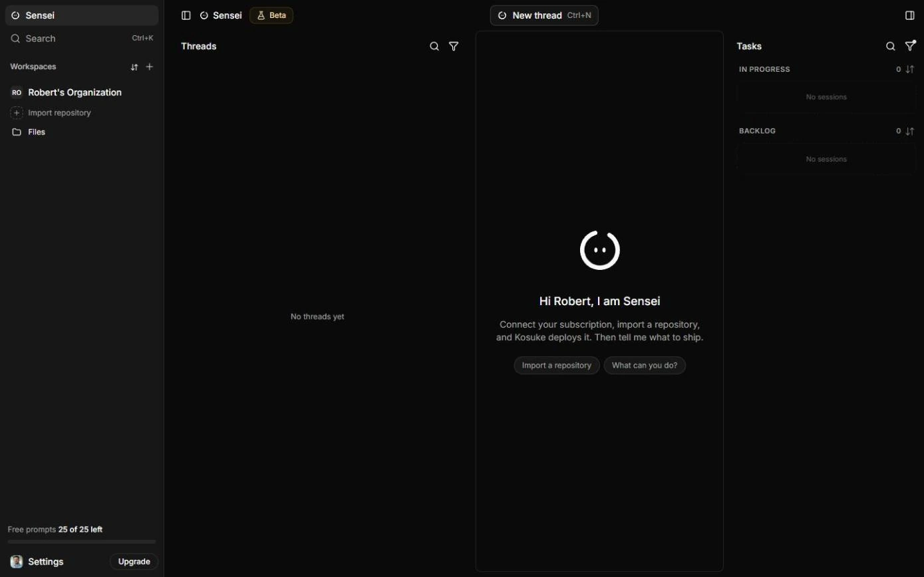This screenshot has height=577, width=924.
Task: Click the user avatar next to Settings
Action: click(17, 562)
